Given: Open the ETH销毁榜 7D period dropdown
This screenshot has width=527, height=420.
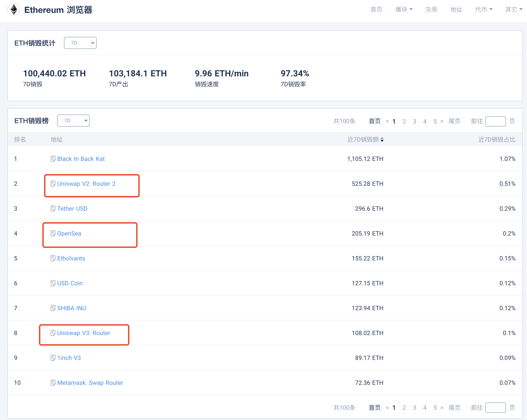Looking at the screenshot, I should [x=73, y=121].
